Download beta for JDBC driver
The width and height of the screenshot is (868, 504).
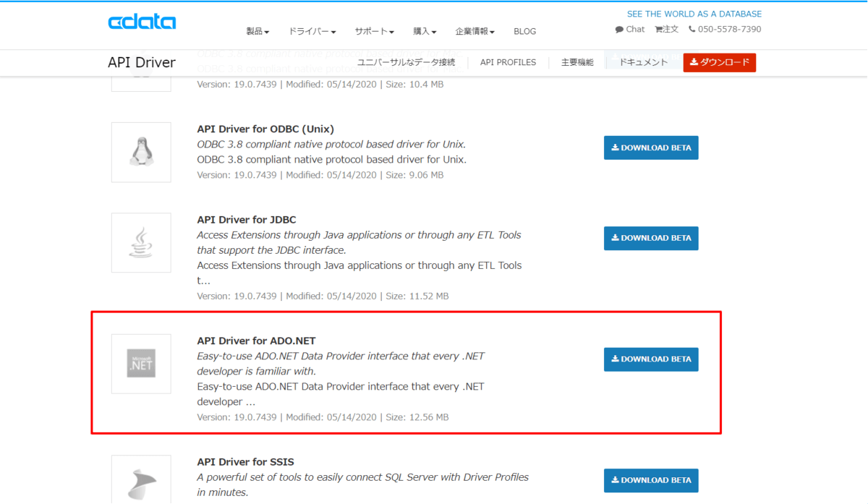pos(651,239)
